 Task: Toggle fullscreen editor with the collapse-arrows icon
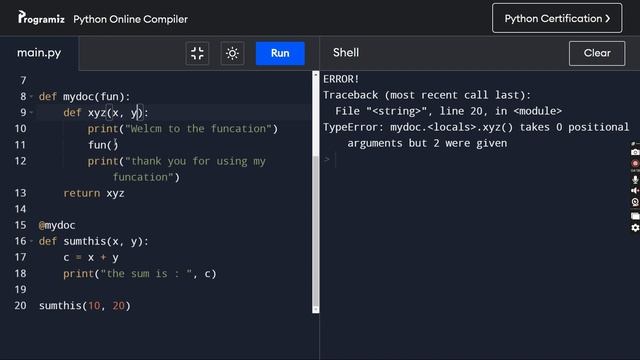[197, 53]
